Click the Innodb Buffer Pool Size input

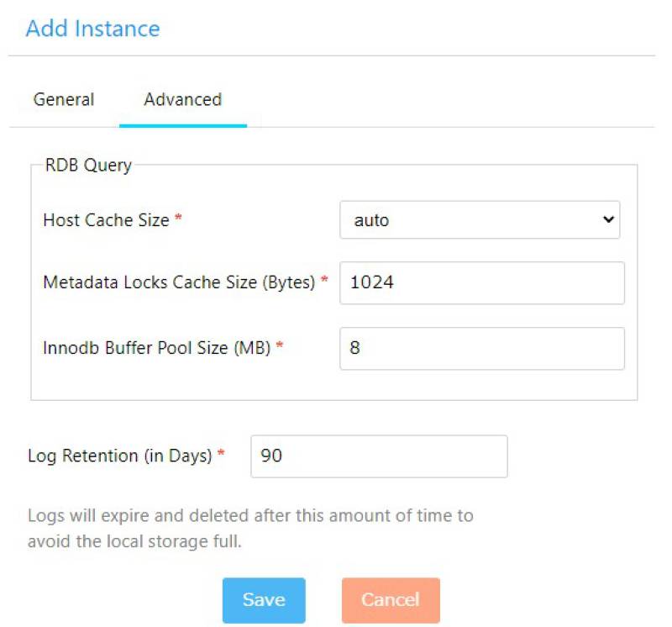point(481,348)
